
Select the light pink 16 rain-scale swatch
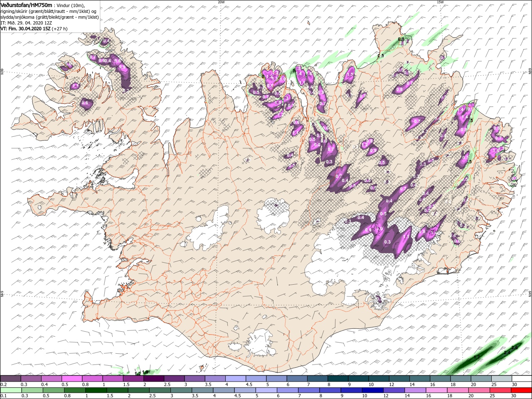(x=436, y=390)
